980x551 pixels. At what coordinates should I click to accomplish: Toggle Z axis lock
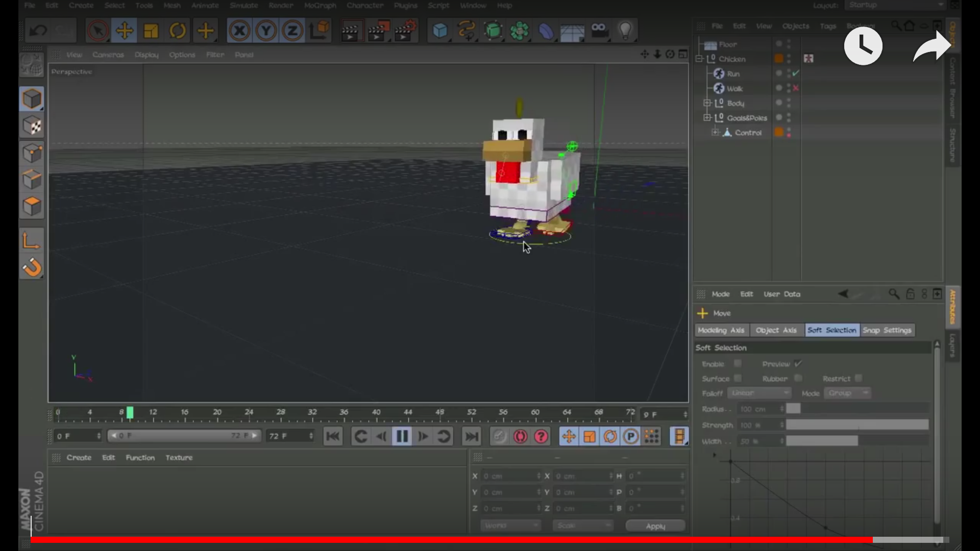pyautogui.click(x=292, y=31)
